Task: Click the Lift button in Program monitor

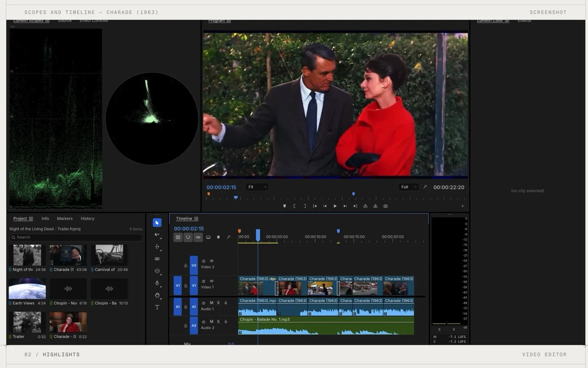Action: (x=365, y=206)
